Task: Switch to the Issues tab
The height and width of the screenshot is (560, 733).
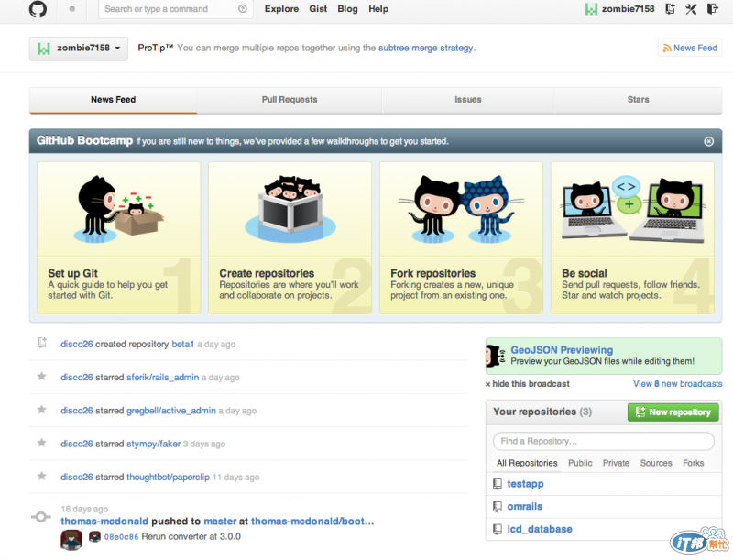Action: tap(468, 100)
